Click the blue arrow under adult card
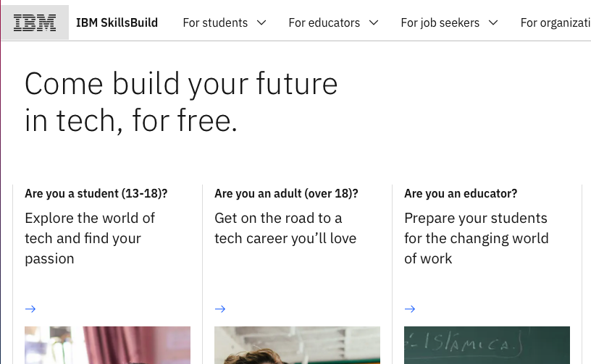 pos(220,309)
